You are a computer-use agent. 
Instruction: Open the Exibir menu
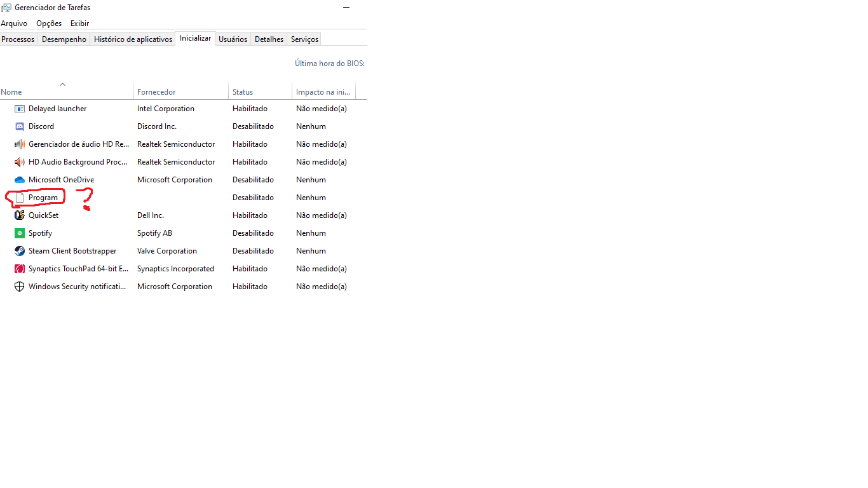(80, 24)
